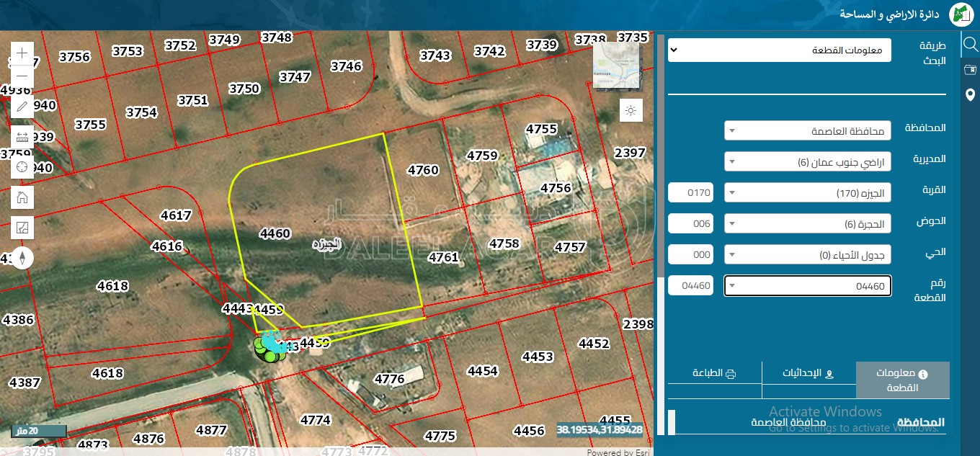The height and width of the screenshot is (456, 980).
Task: Reset map orientation with compass
Action: (22, 258)
